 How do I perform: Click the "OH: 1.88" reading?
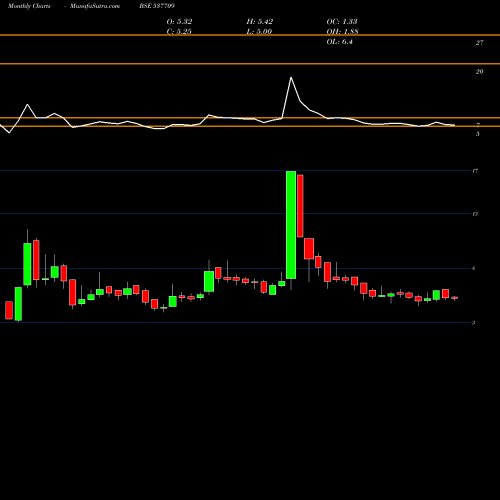click(342, 32)
